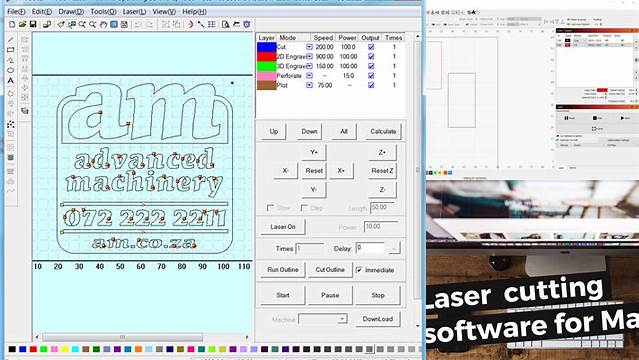The height and width of the screenshot is (360, 639).
Task: Toggle the Immediate checkbox
Action: (x=359, y=270)
